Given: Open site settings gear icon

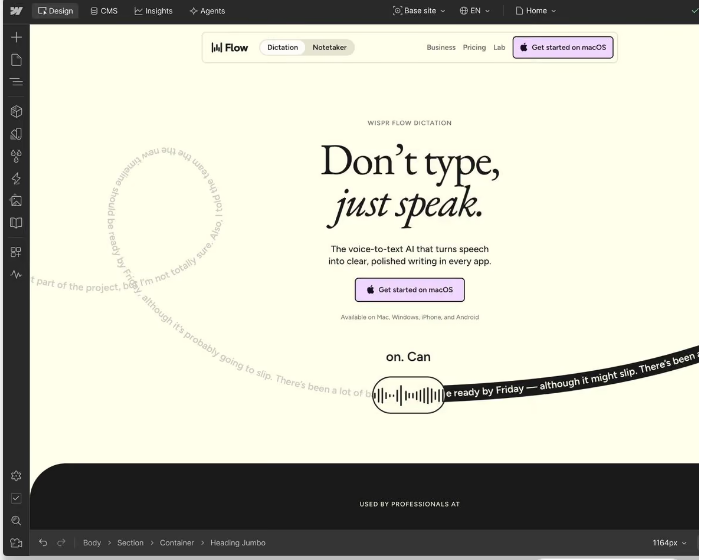Looking at the screenshot, I should coord(16,476).
